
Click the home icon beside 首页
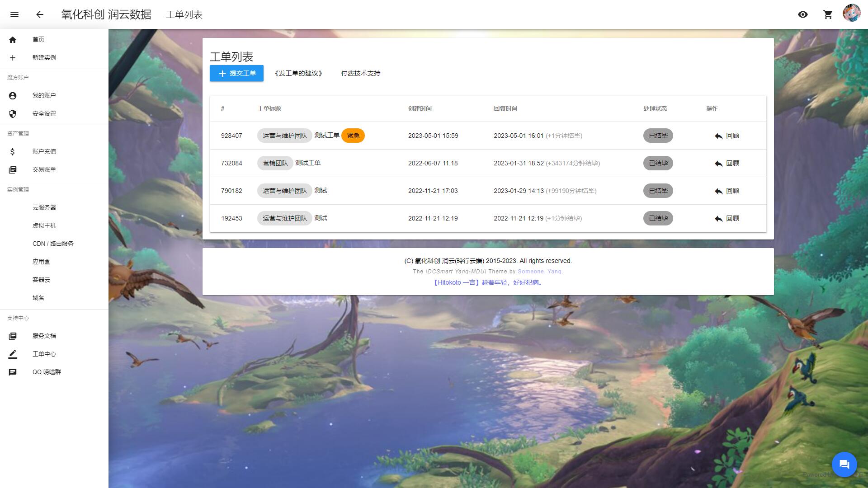coord(13,40)
